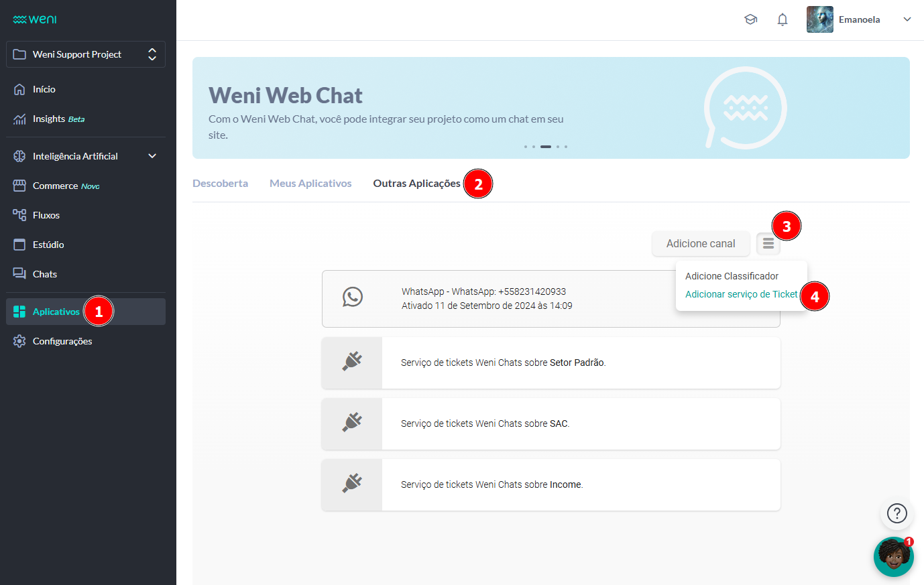Open the Estúdio section

(48, 244)
